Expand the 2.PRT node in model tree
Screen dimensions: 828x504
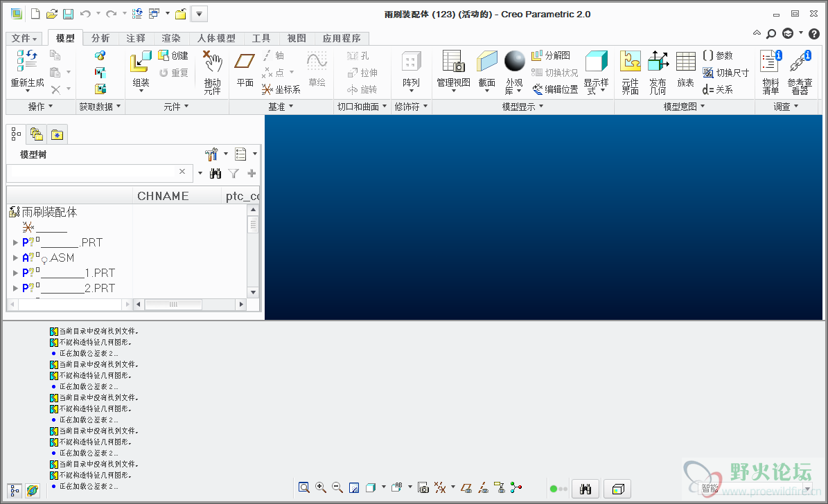(x=15, y=288)
